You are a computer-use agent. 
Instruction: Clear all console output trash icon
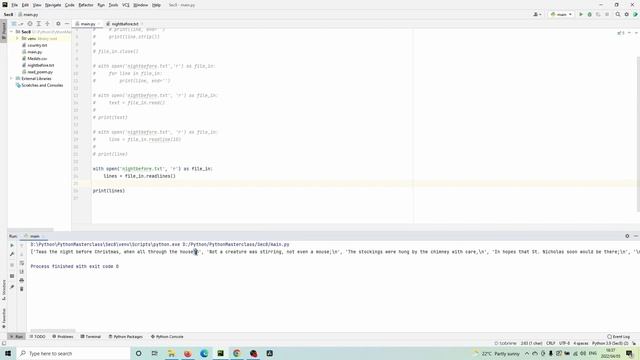[22, 289]
